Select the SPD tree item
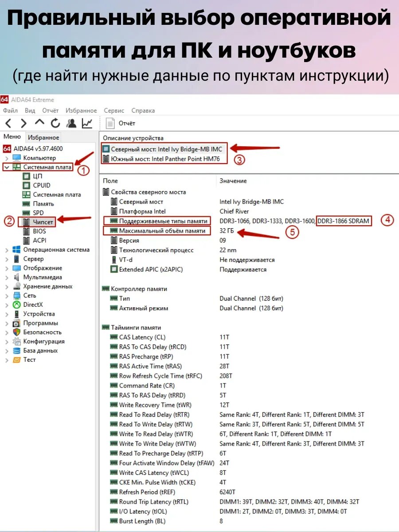The height and width of the screenshot is (532, 399). pos(33,213)
